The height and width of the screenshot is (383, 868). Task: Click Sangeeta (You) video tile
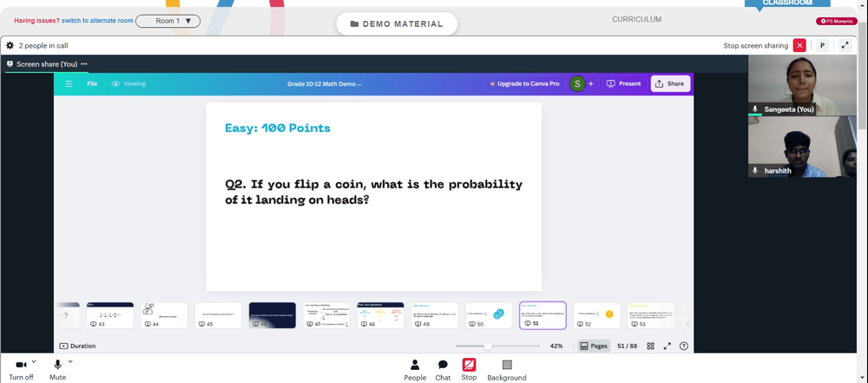point(802,85)
